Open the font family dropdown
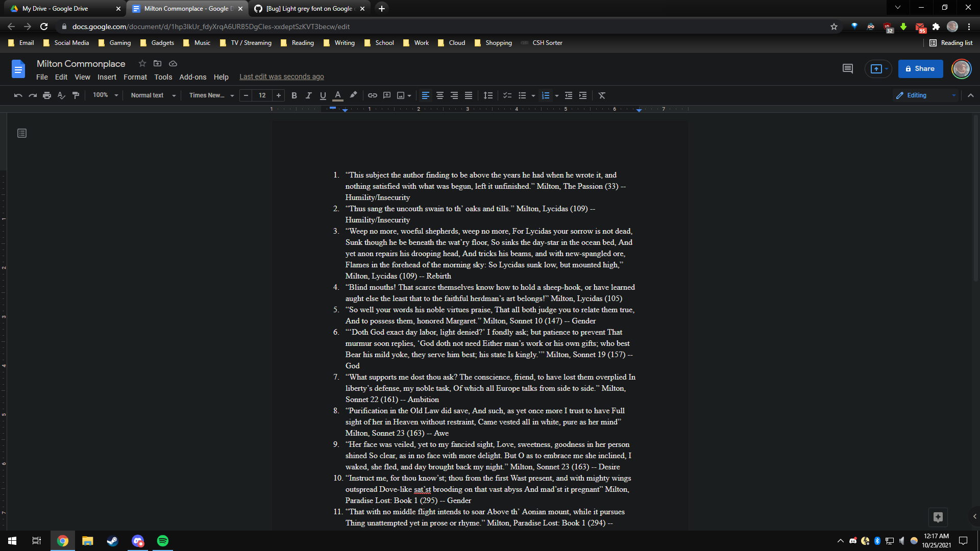This screenshot has height=551, width=980. 209,95
